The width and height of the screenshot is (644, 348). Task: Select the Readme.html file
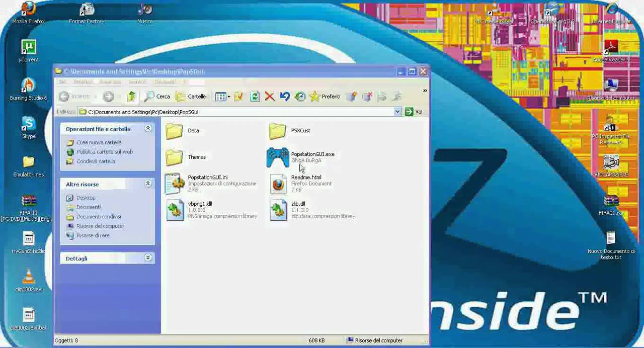point(300,184)
